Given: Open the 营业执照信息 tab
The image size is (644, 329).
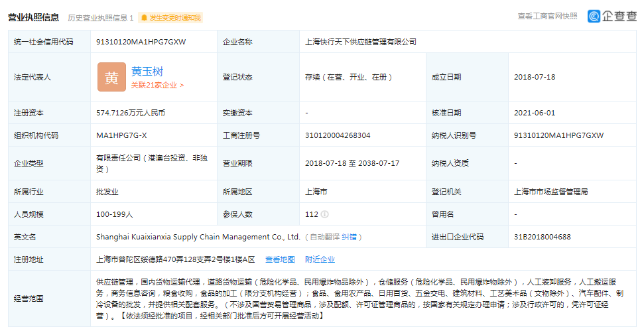Looking at the screenshot, I should coord(34,17).
